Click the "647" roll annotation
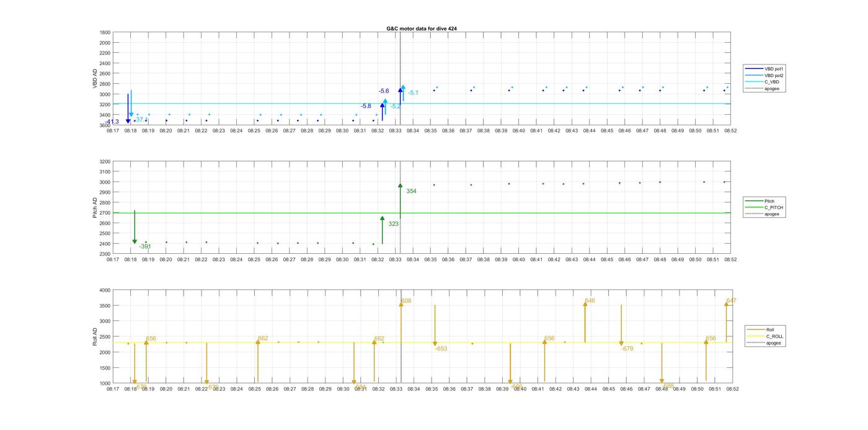Image resolution: width=868 pixels, height=430 pixels. pyautogui.click(x=731, y=301)
